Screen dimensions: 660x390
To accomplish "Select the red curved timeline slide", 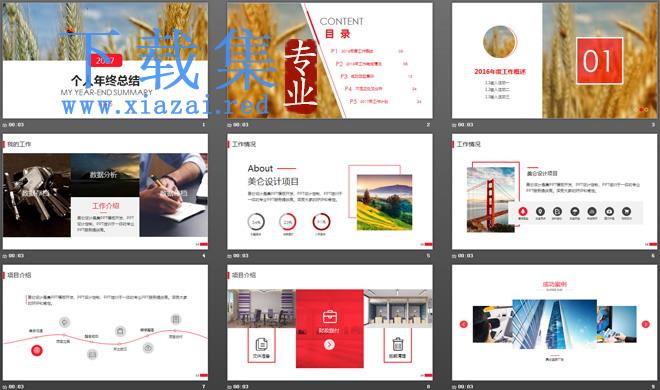I will coord(105,323).
